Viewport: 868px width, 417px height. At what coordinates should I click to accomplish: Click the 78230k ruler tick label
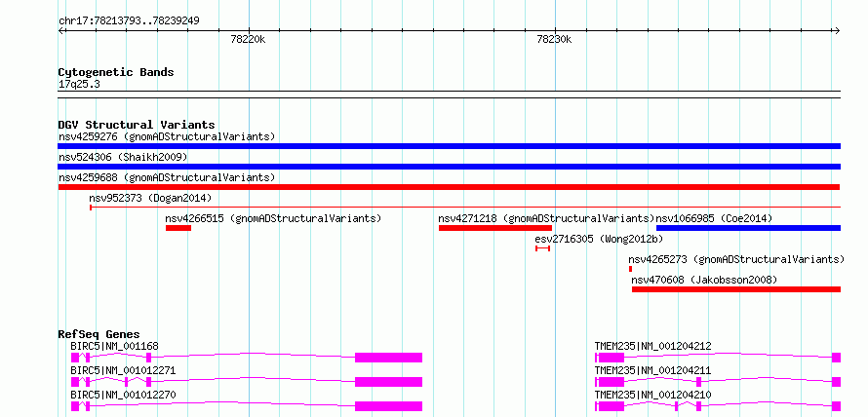click(554, 39)
